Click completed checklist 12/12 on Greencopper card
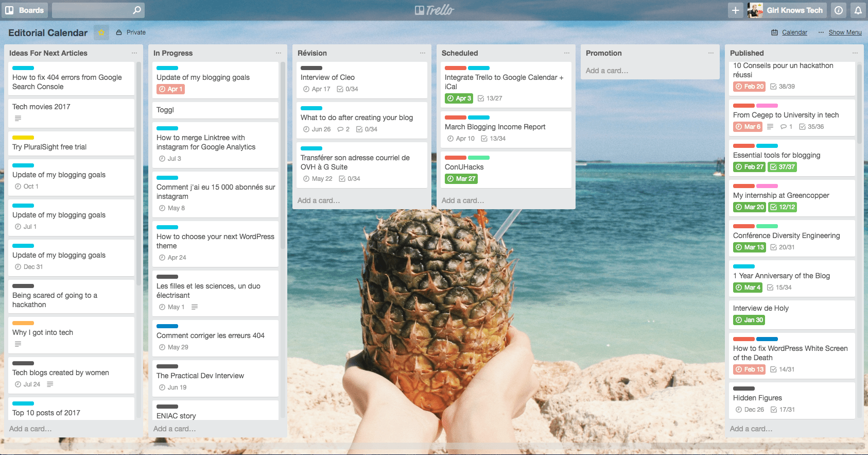The height and width of the screenshot is (455, 868). (783, 207)
